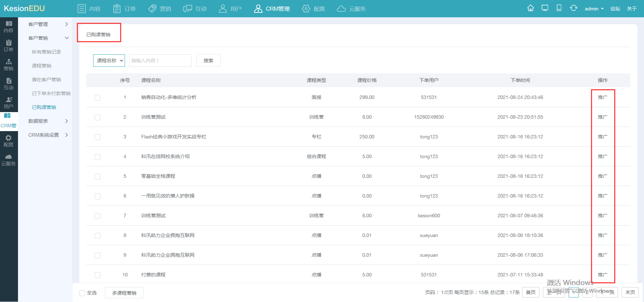Check row 4 科汛在线网校系统介绍 checkbox
The height and width of the screenshot is (302, 644).
(98, 157)
